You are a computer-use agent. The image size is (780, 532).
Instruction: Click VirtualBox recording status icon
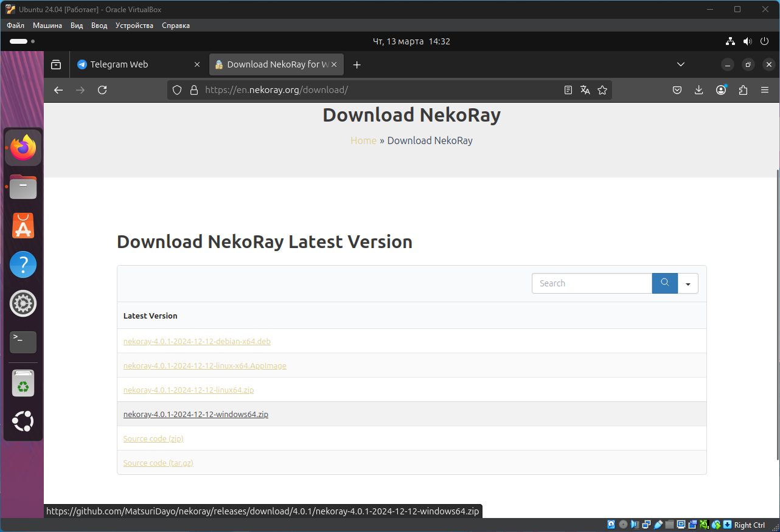pos(692,525)
